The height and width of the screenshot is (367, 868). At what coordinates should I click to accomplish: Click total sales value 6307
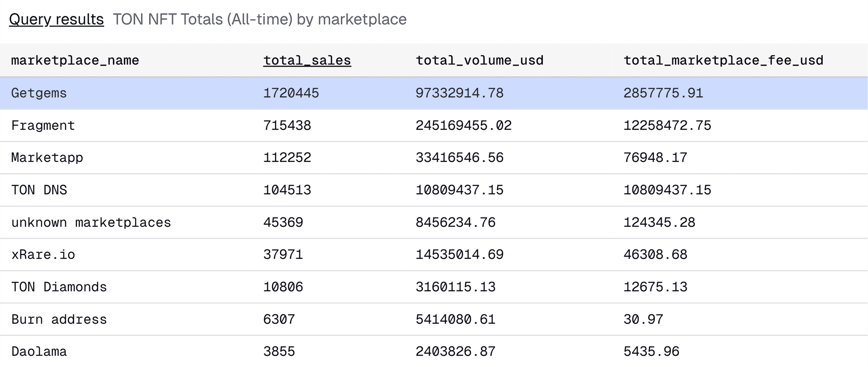pos(279,319)
